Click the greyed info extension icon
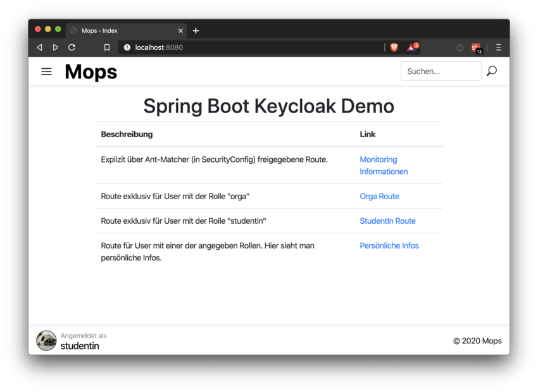538x392 pixels. pos(460,47)
